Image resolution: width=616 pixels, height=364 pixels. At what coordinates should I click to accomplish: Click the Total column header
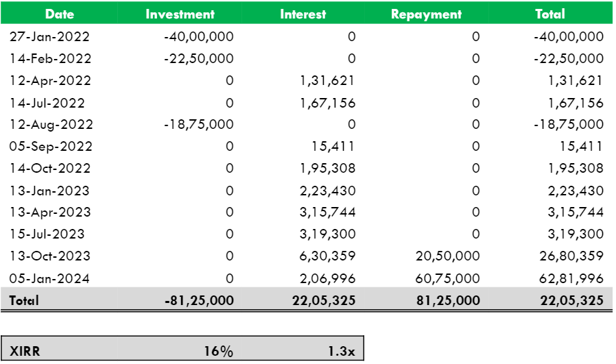[550, 14]
